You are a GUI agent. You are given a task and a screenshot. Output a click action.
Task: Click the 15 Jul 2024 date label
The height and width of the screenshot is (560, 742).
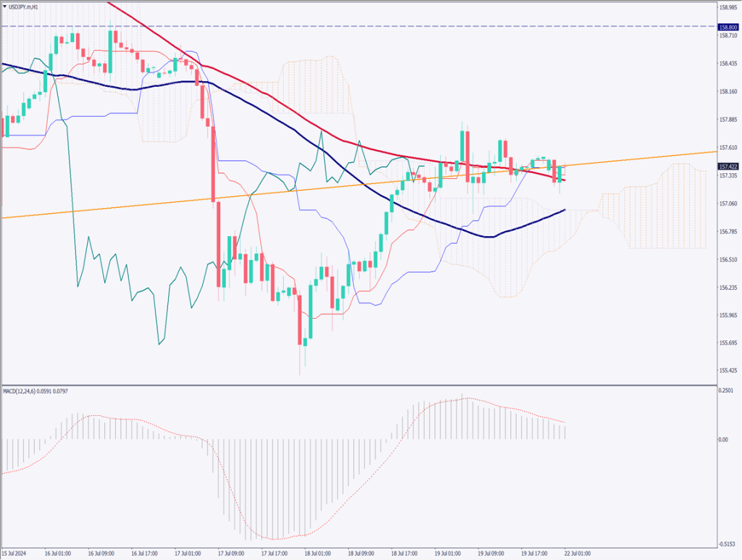17,552
